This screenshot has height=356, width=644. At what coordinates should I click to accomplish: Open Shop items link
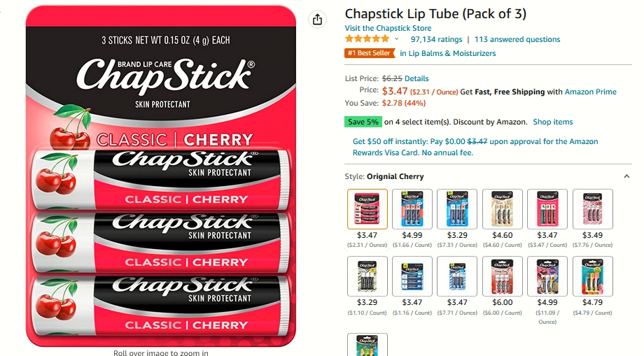point(552,122)
